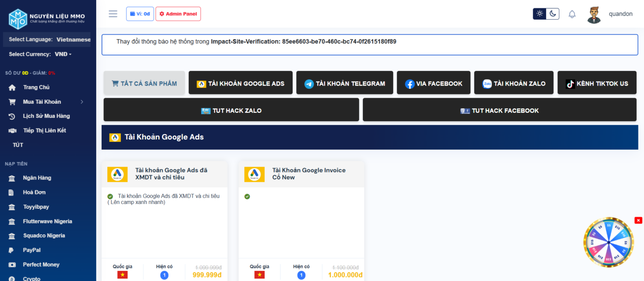The image size is (644, 281).
Task: Close the lucky wheel popup
Action: (638, 220)
